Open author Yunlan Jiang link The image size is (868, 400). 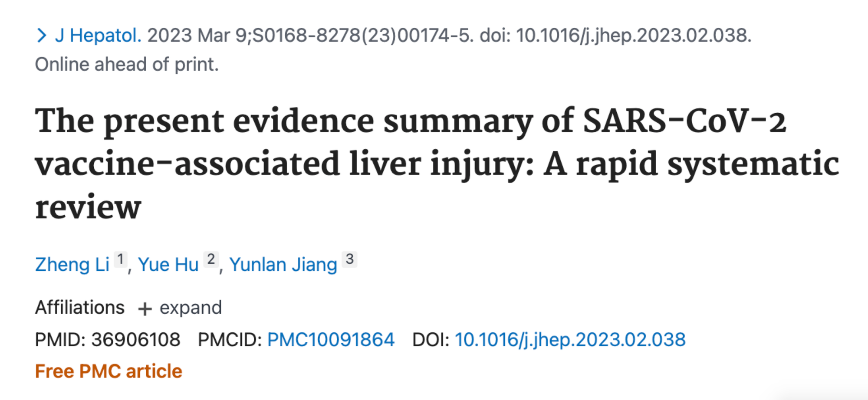283,264
